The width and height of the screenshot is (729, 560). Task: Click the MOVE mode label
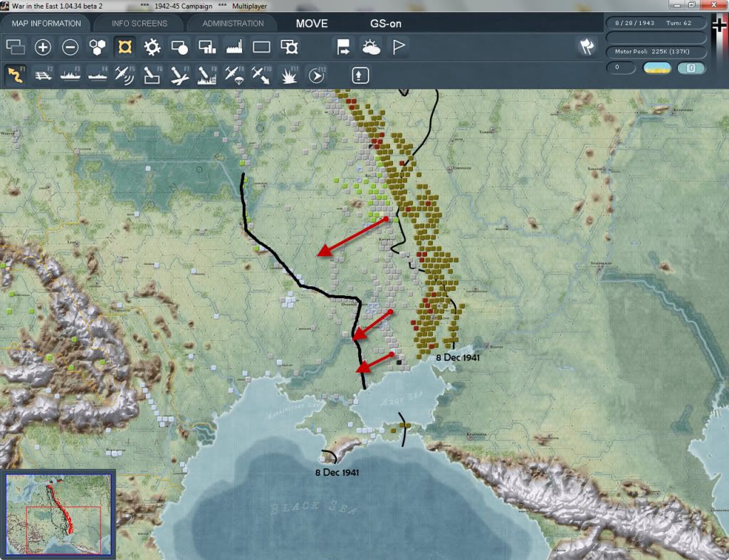312,23
